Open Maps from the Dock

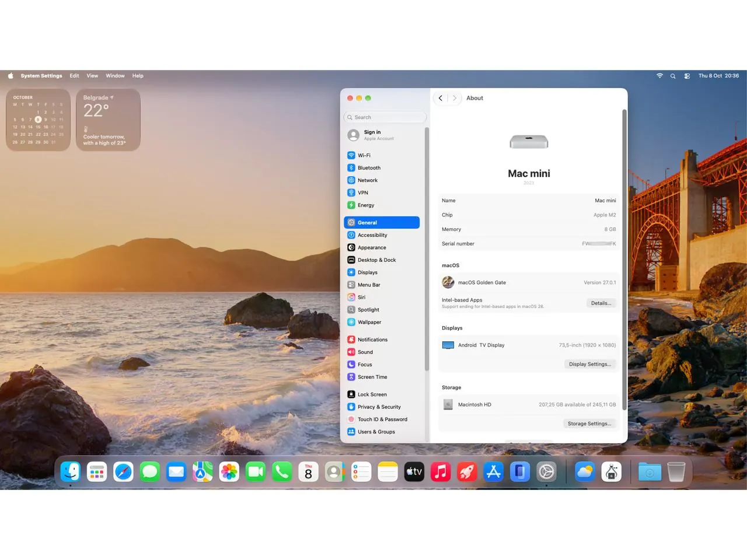click(x=203, y=472)
